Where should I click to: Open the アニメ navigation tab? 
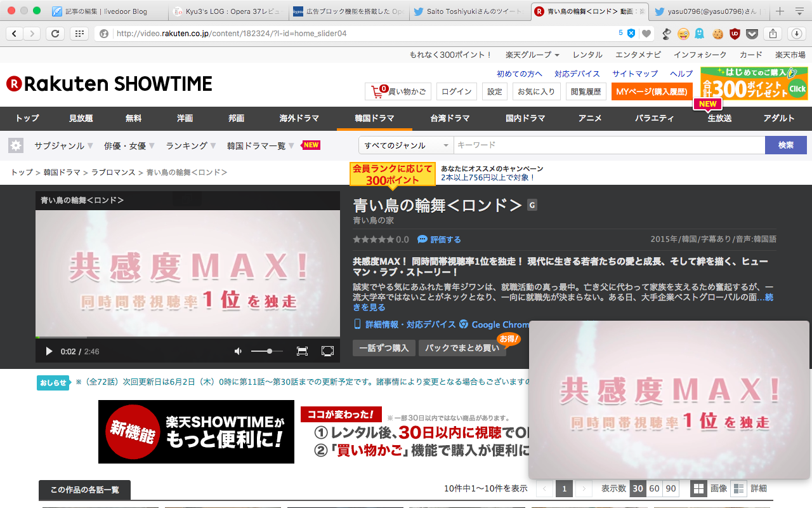pos(590,118)
